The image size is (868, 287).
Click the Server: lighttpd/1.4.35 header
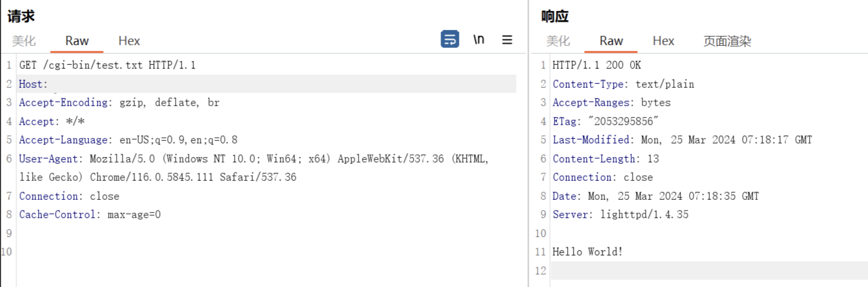pos(621,215)
